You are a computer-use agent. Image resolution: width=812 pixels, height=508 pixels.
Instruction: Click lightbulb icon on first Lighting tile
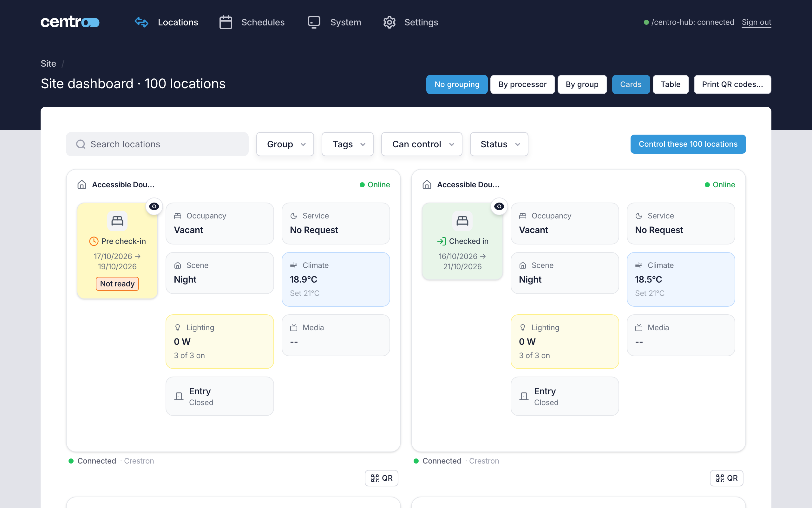(x=178, y=328)
